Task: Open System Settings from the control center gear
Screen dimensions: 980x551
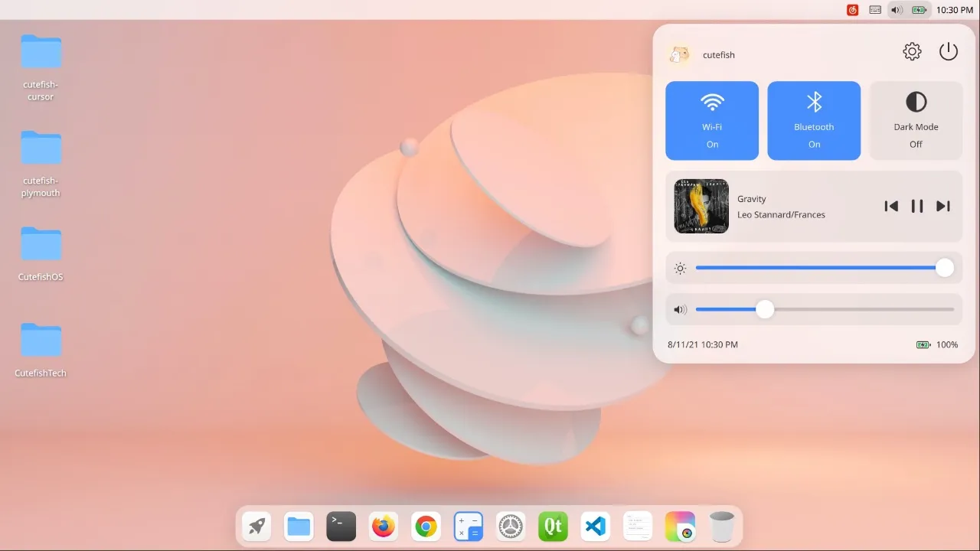Action: click(912, 51)
